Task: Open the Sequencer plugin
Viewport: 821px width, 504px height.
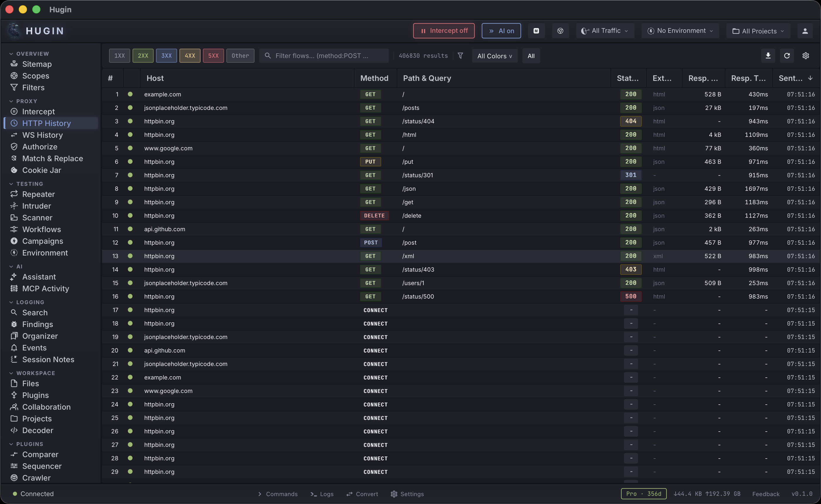Action: click(x=42, y=466)
